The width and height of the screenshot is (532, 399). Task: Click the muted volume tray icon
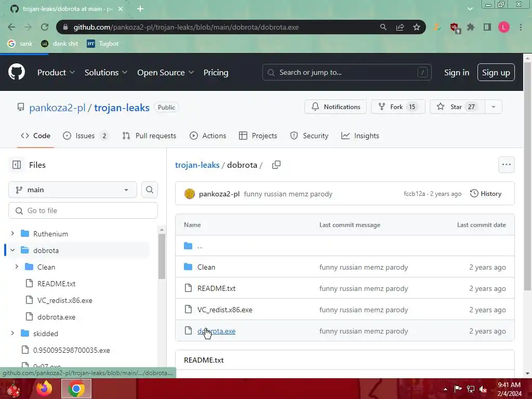(483, 389)
